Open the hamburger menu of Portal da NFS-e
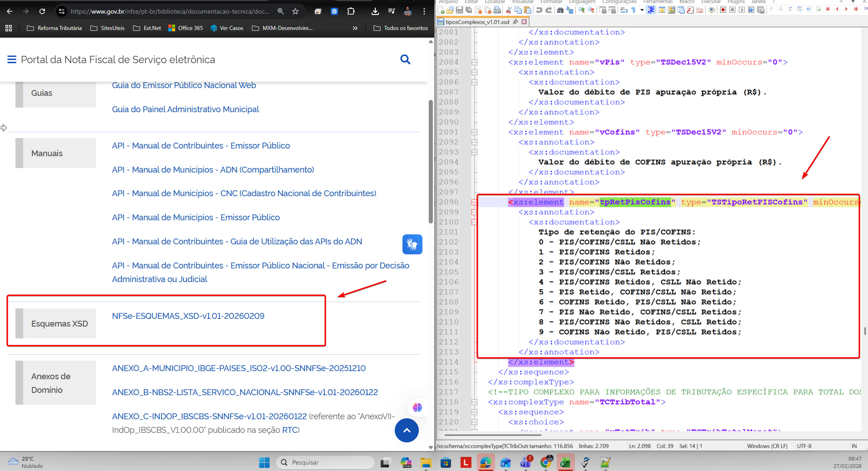The height and width of the screenshot is (471, 868). pos(12,59)
